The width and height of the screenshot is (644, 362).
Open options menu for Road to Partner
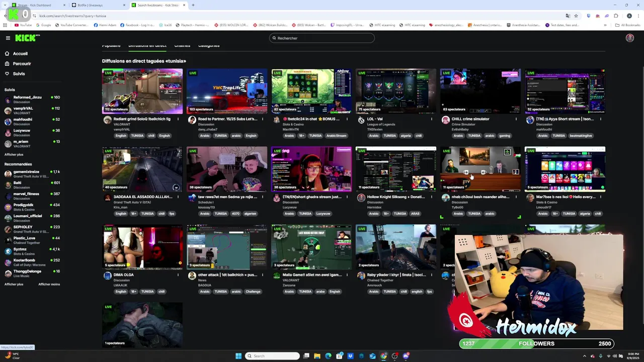tap(263, 119)
